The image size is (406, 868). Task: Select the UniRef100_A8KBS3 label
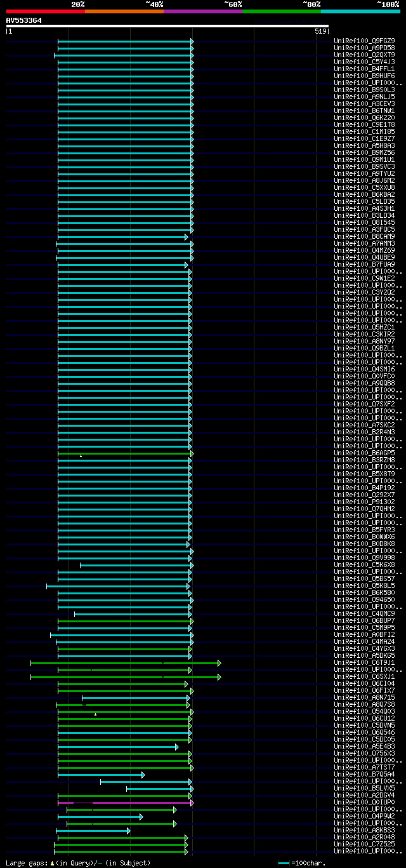364,830
